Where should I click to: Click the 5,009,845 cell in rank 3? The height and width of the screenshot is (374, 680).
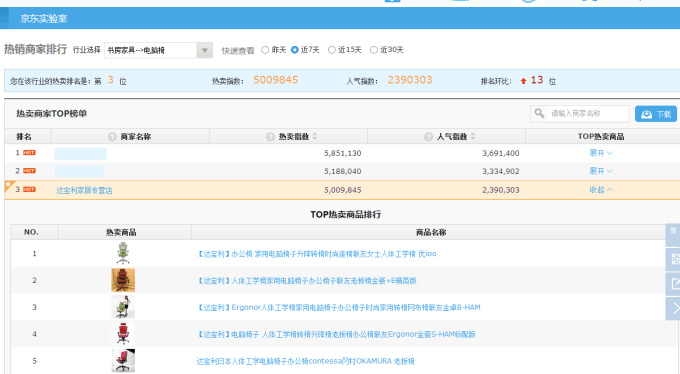(343, 190)
